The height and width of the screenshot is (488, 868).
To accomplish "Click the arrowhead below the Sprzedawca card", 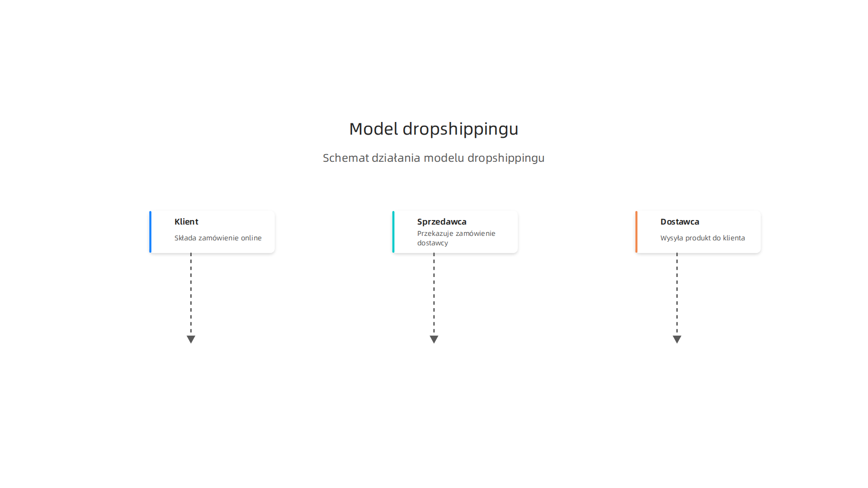I will [x=434, y=339].
